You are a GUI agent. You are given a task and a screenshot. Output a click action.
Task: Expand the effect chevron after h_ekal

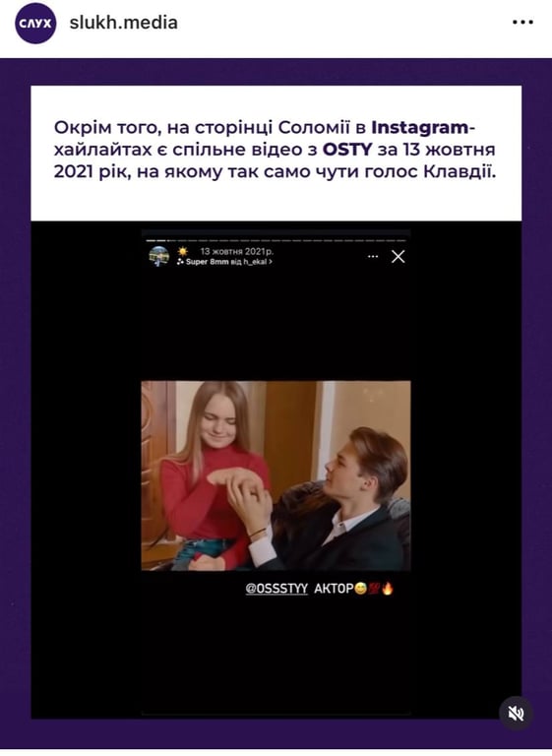pyautogui.click(x=271, y=262)
